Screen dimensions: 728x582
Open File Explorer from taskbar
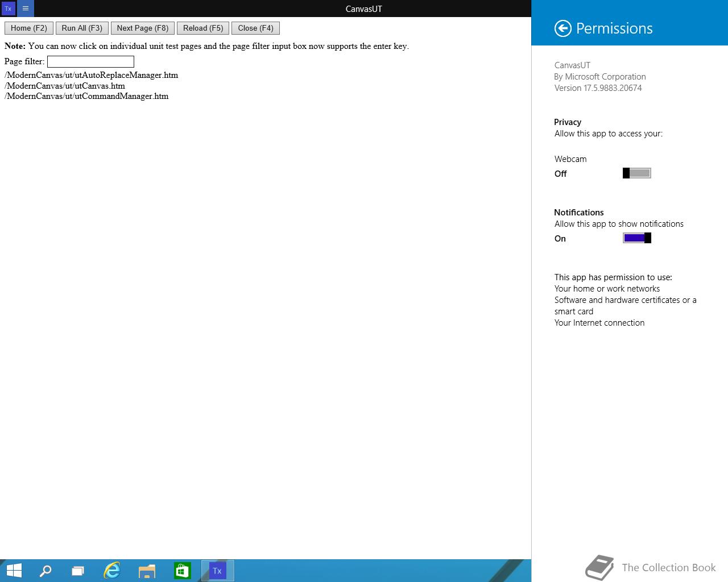tap(147, 571)
